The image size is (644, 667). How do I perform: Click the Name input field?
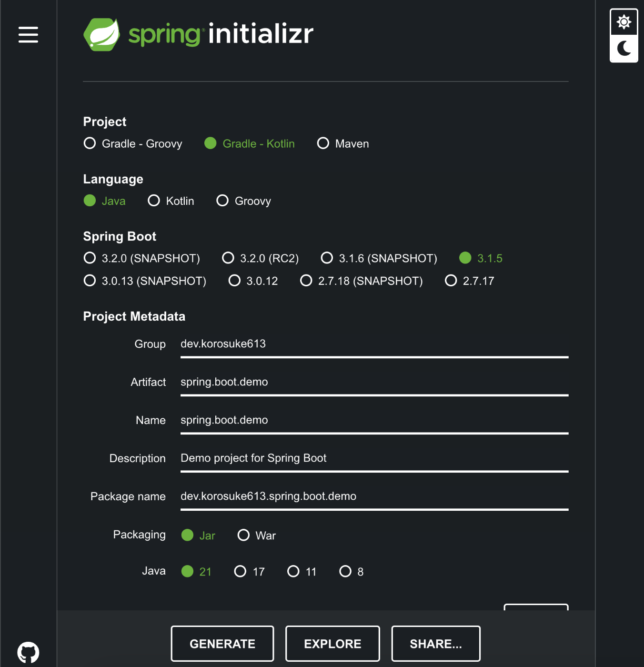tap(374, 421)
